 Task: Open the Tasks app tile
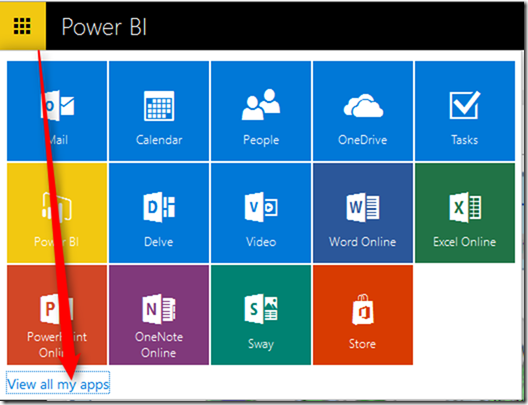tap(465, 111)
